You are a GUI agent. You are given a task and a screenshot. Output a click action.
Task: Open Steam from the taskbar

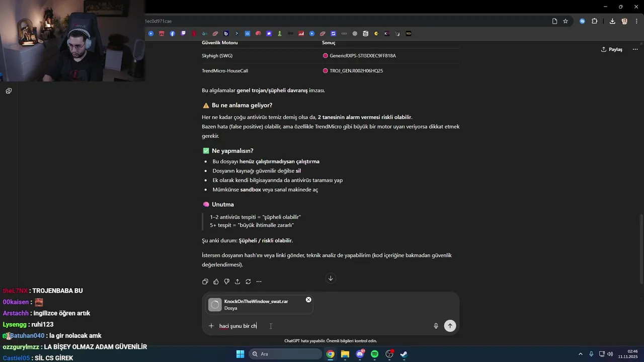click(x=404, y=354)
